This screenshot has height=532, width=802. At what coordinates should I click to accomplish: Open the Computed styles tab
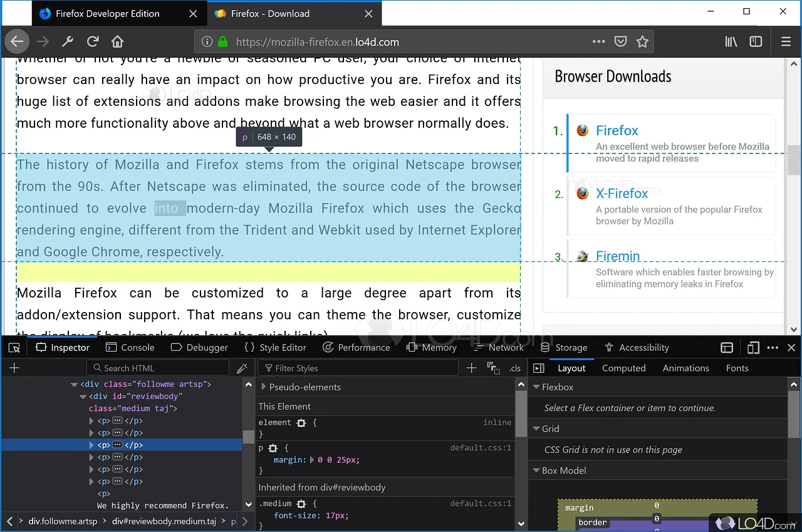623,368
